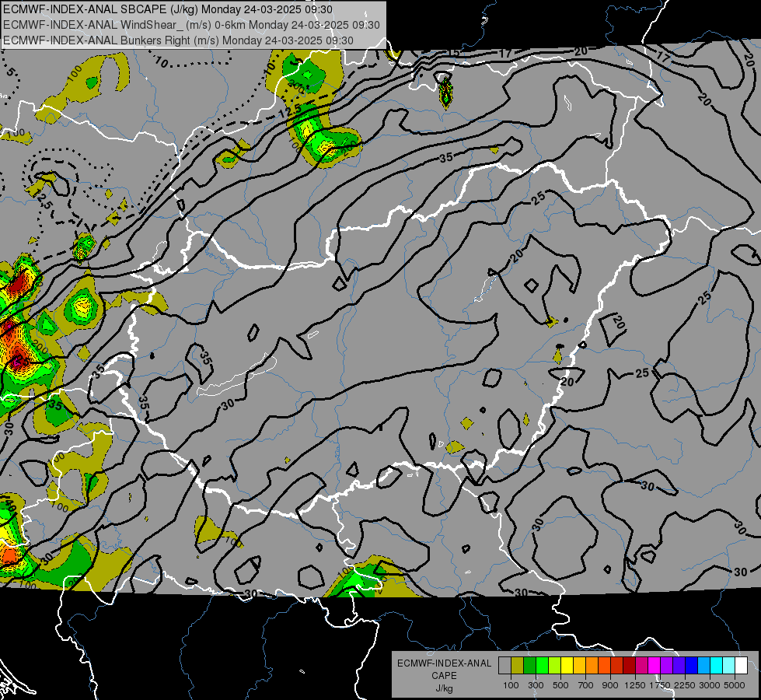Select the cyan swatch right of 3000
Viewport: 761px width, 700px height.
click(717, 666)
